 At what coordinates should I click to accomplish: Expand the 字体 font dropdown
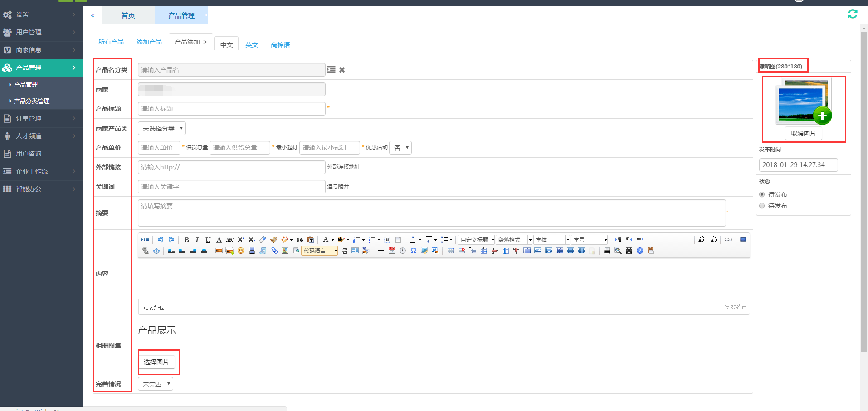[567, 240]
